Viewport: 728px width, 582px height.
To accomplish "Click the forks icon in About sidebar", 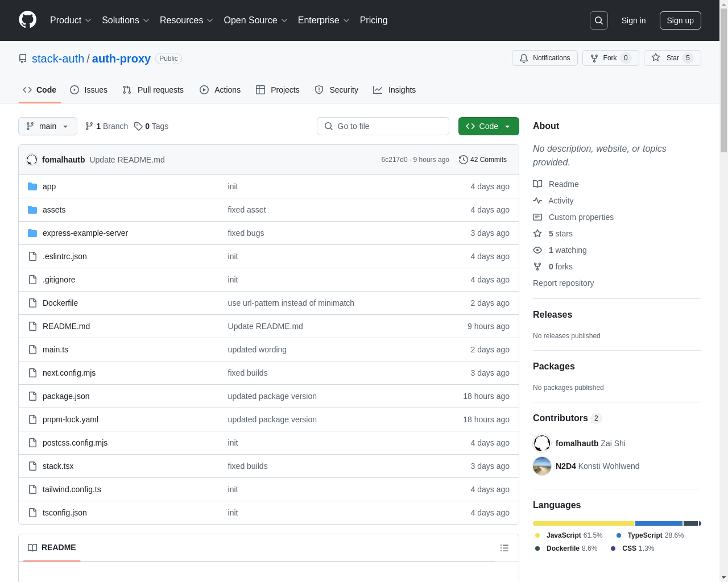I will click(x=537, y=267).
